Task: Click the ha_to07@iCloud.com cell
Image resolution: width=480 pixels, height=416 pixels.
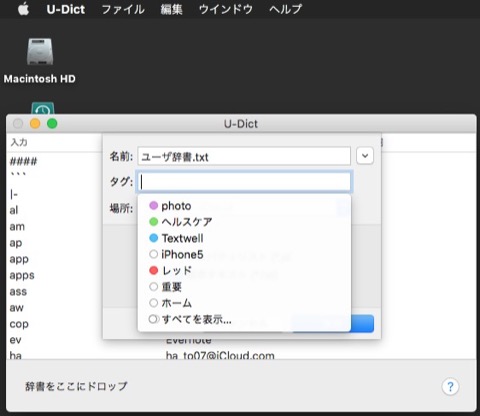Action: 220,355
